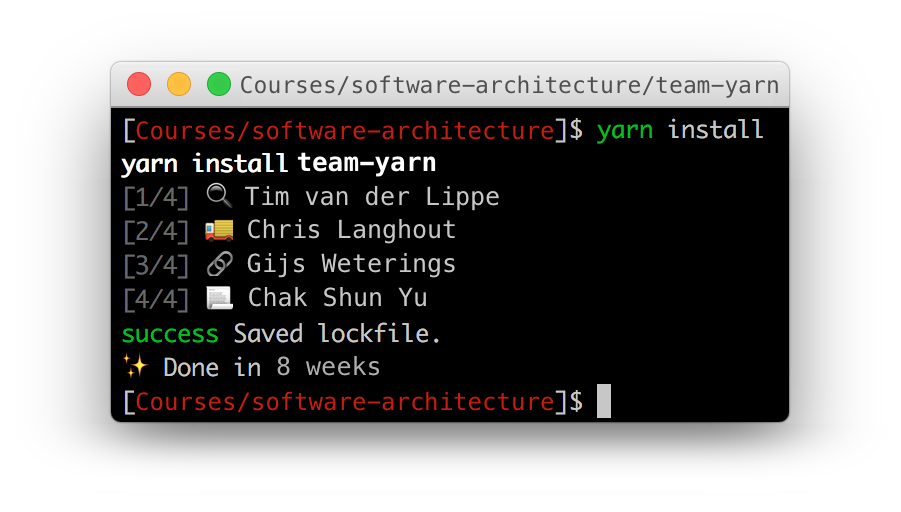
Task: Click the [1/4] step counter
Action: coord(155,197)
